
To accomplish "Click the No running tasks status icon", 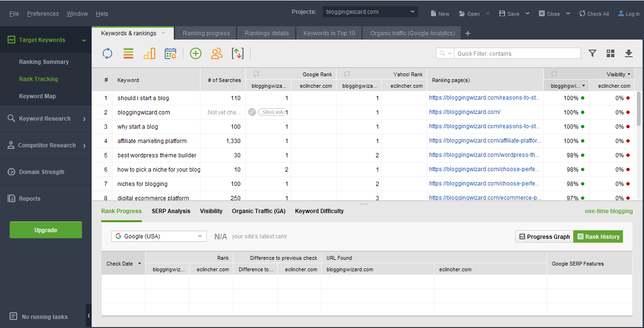I will [x=13, y=317].
